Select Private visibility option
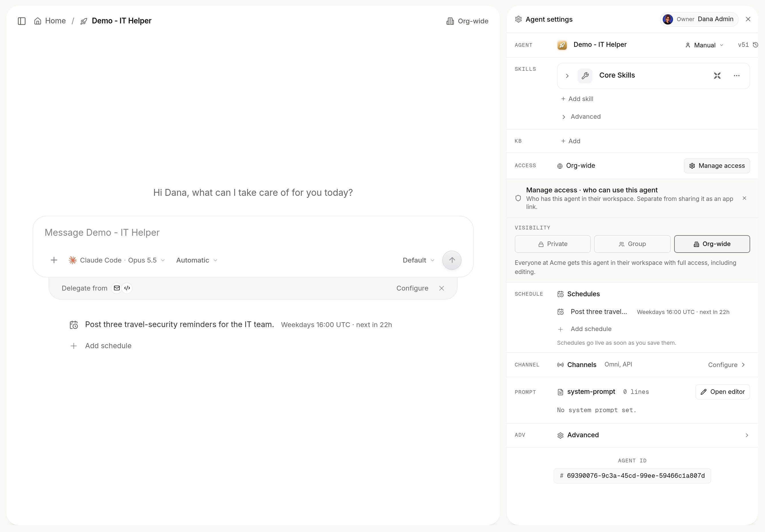 (552, 244)
